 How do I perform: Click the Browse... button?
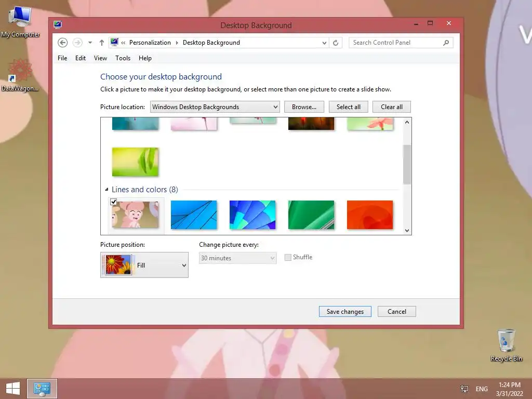(304, 107)
